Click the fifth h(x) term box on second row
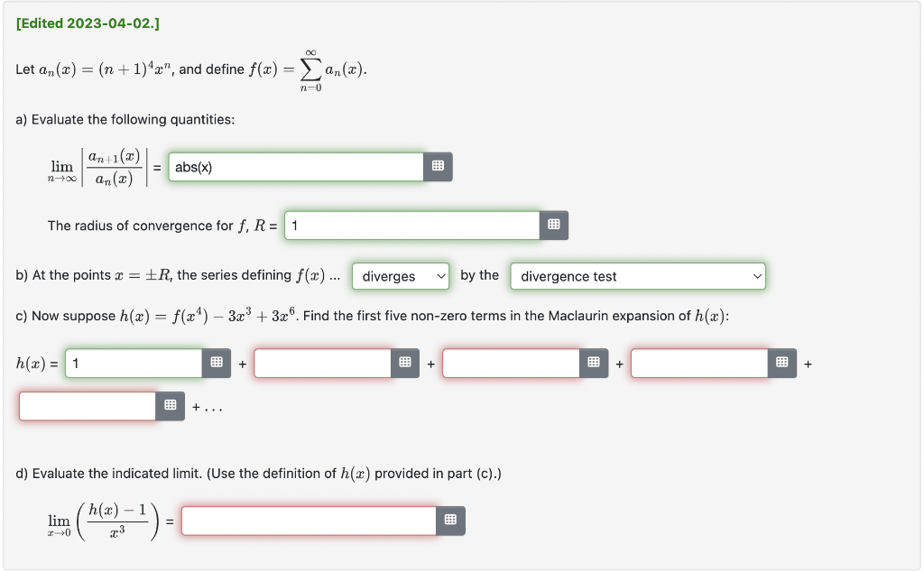Image resolution: width=924 pixels, height=572 pixels. tap(87, 405)
